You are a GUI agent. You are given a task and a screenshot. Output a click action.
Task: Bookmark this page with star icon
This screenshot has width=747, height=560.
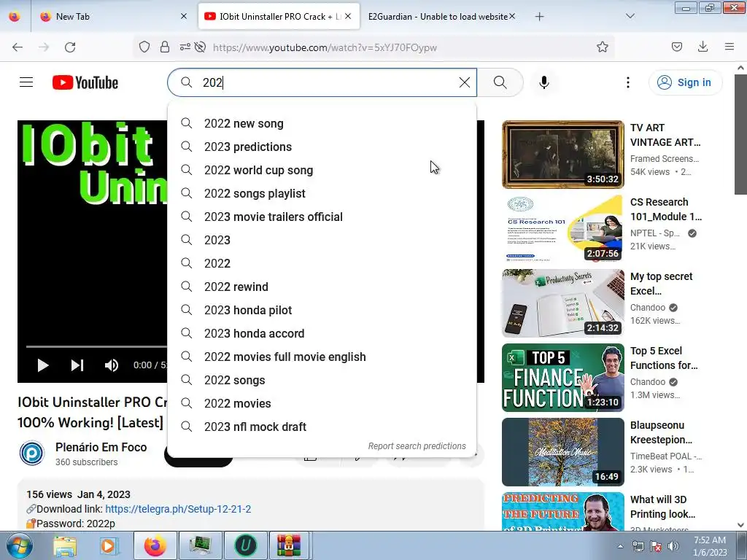603,47
